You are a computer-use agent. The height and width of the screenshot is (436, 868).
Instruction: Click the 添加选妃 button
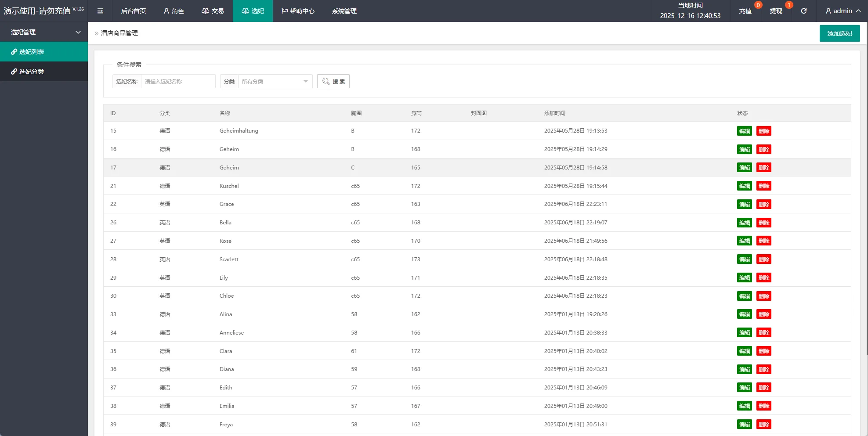(x=839, y=33)
